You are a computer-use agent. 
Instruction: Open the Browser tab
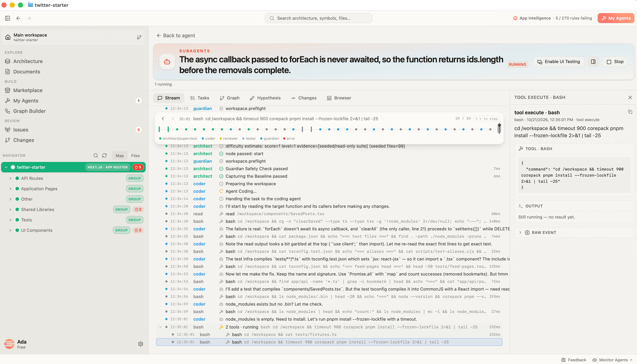339,98
